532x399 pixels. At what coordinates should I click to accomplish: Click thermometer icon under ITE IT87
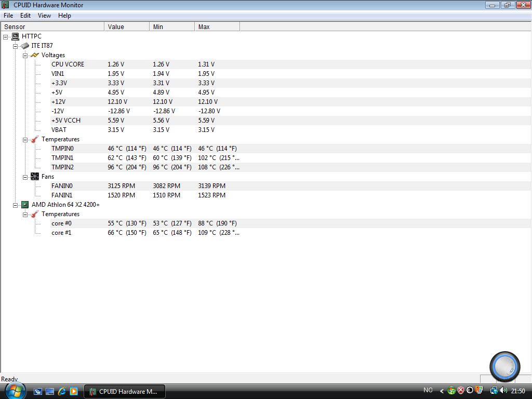(x=35, y=139)
